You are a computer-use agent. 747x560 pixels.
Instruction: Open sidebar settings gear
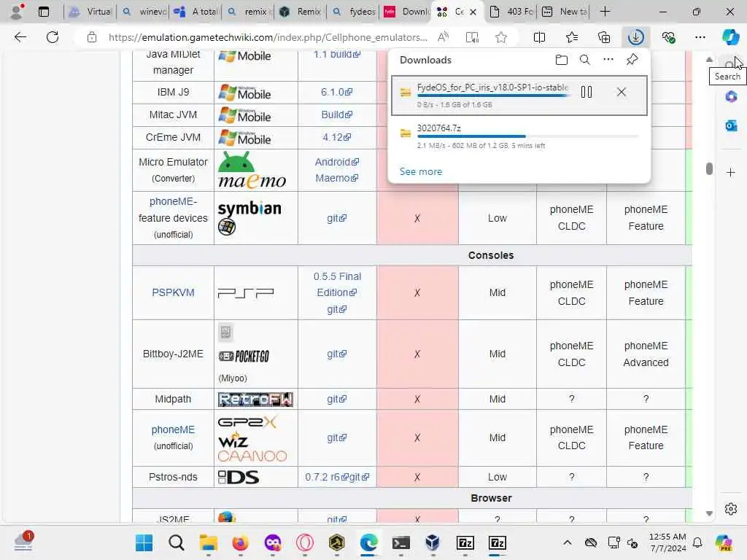pos(731,509)
